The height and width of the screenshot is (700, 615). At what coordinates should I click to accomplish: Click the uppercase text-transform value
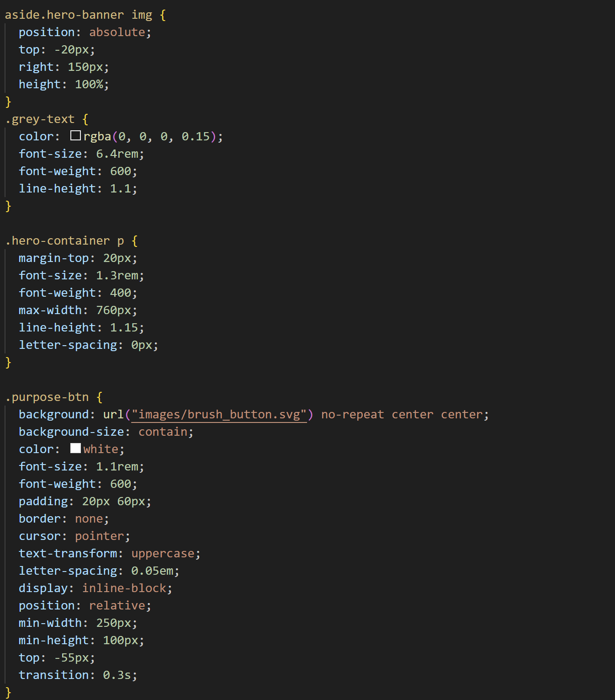click(x=163, y=554)
